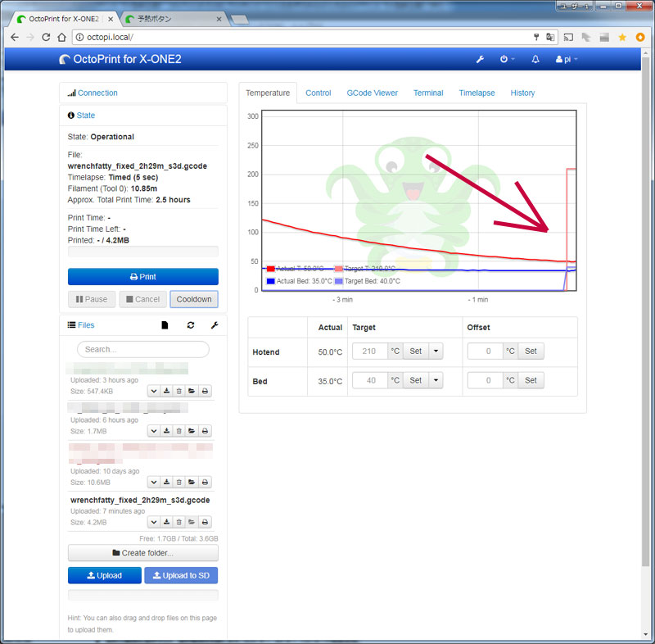Reload the browser page
655x644 pixels.
click(46, 37)
